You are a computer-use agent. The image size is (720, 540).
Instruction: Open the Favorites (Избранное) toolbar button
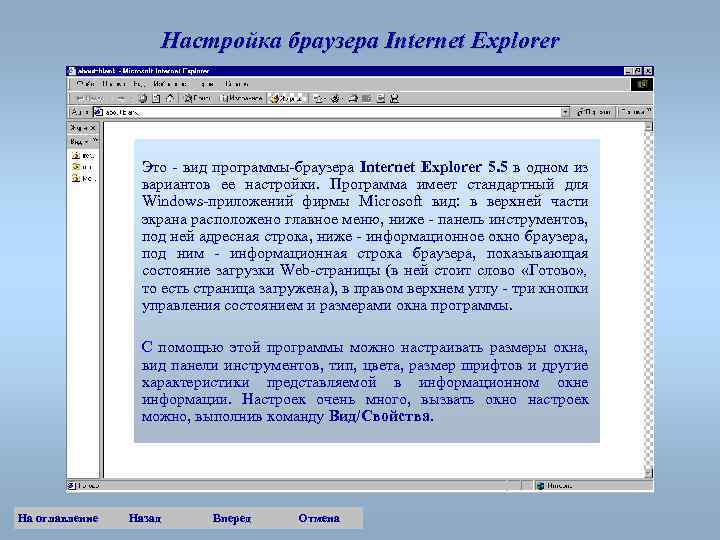click(242, 98)
